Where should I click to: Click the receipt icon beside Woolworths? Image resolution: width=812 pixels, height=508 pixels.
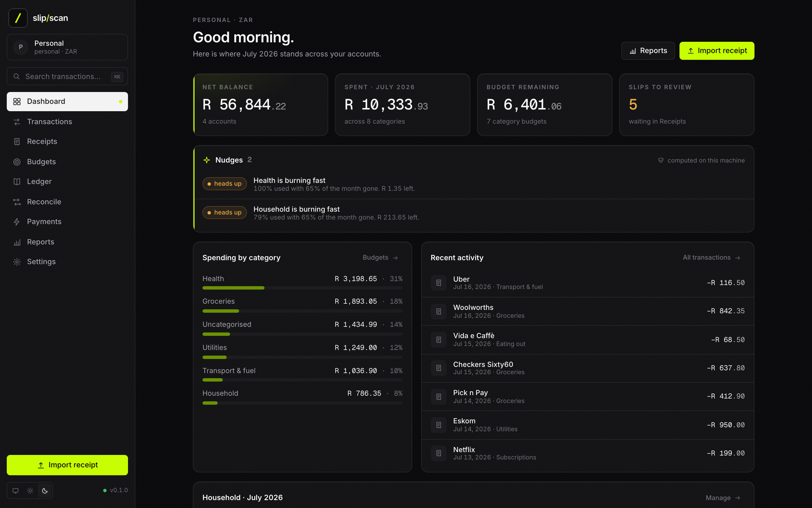pos(438,312)
